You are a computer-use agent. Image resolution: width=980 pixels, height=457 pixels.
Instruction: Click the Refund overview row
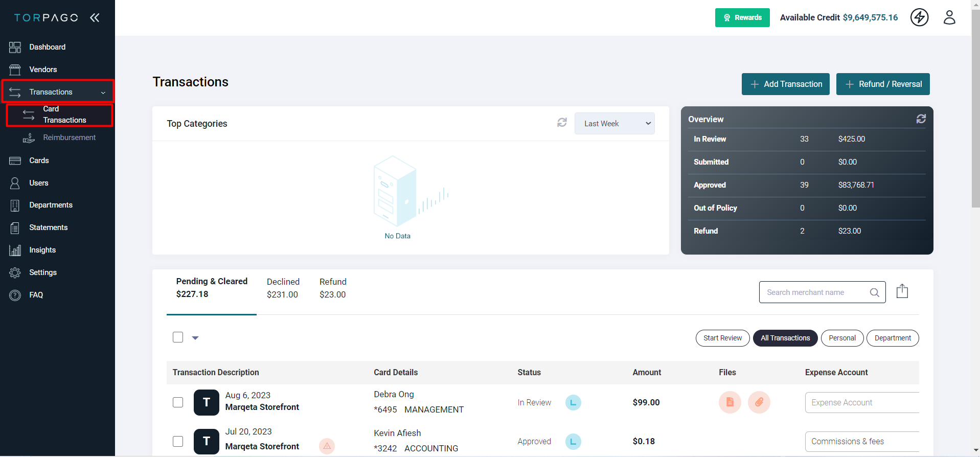pyautogui.click(x=807, y=231)
